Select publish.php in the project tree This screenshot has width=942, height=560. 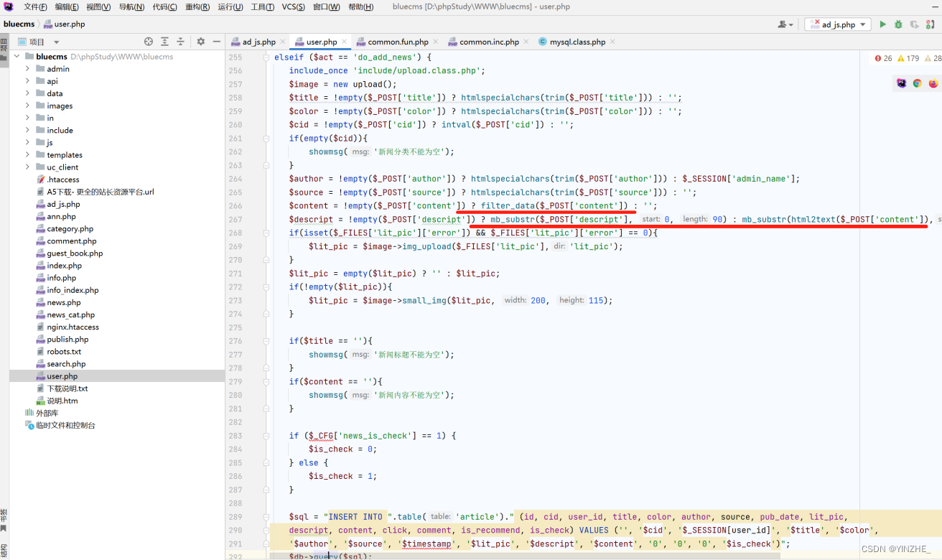(67, 339)
